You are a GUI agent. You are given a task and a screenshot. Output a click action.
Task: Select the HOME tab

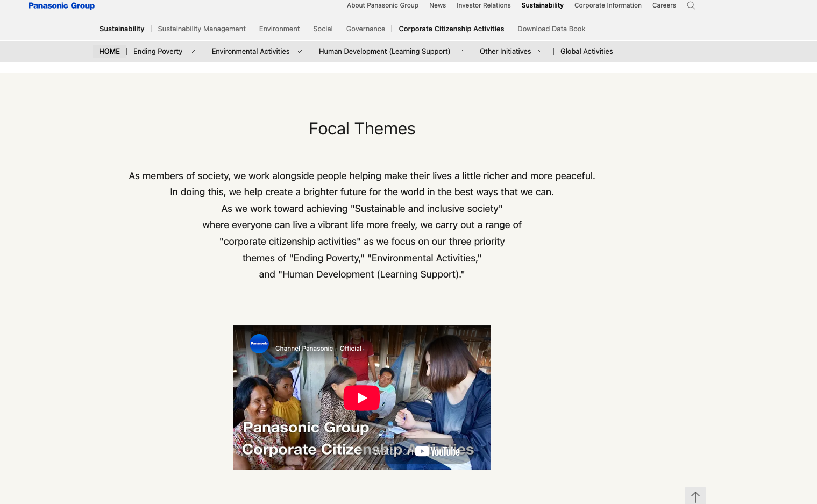110,52
